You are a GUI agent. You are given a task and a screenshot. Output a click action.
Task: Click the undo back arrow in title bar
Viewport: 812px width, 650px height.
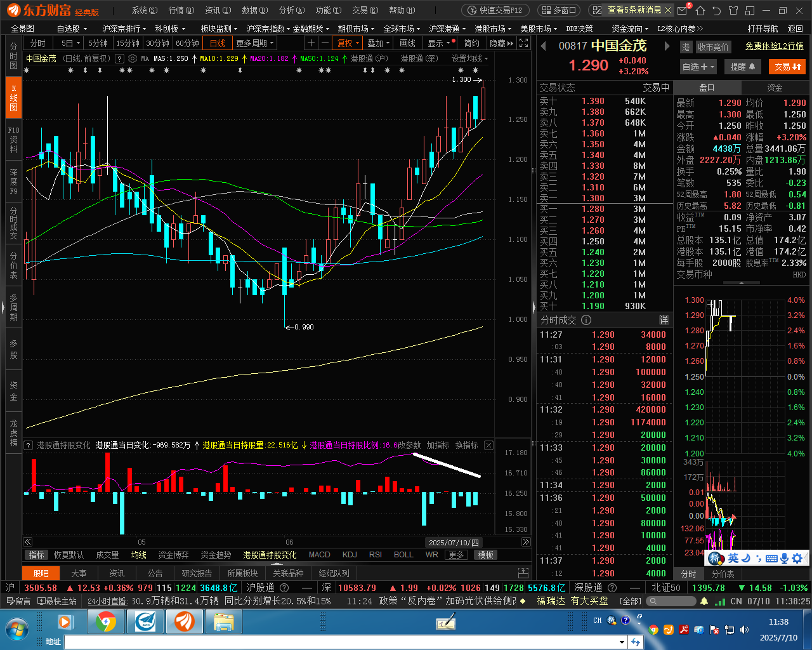click(717, 10)
